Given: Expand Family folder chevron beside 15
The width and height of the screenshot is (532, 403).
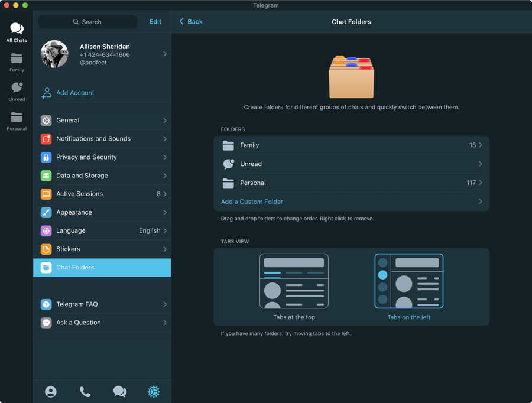Looking at the screenshot, I should coord(481,145).
